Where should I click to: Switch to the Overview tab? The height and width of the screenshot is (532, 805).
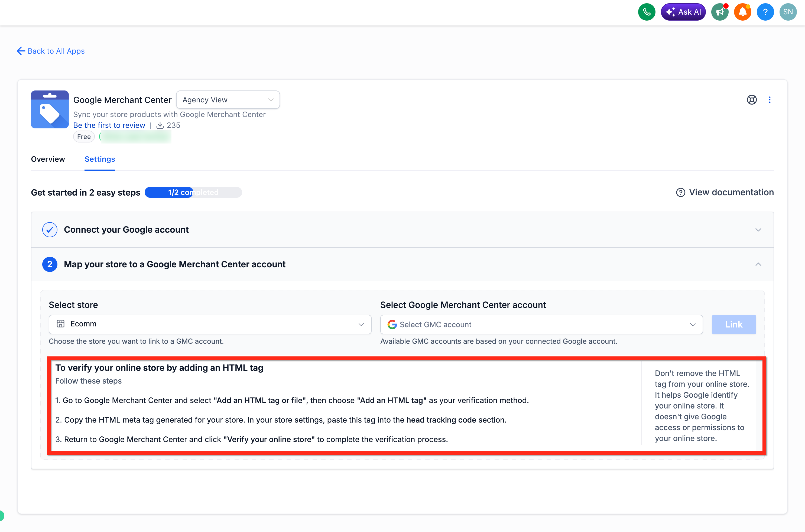48,159
